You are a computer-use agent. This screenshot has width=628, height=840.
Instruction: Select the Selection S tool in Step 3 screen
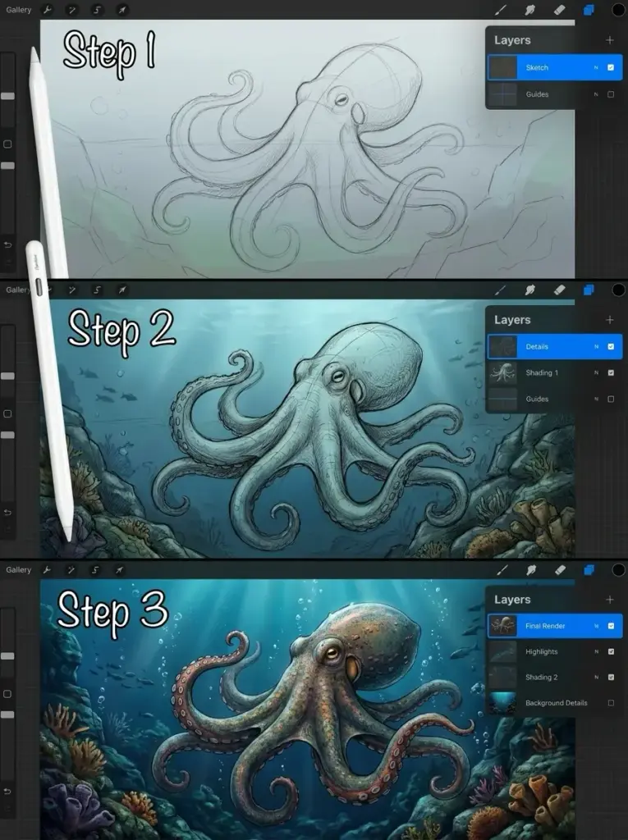[x=95, y=570]
